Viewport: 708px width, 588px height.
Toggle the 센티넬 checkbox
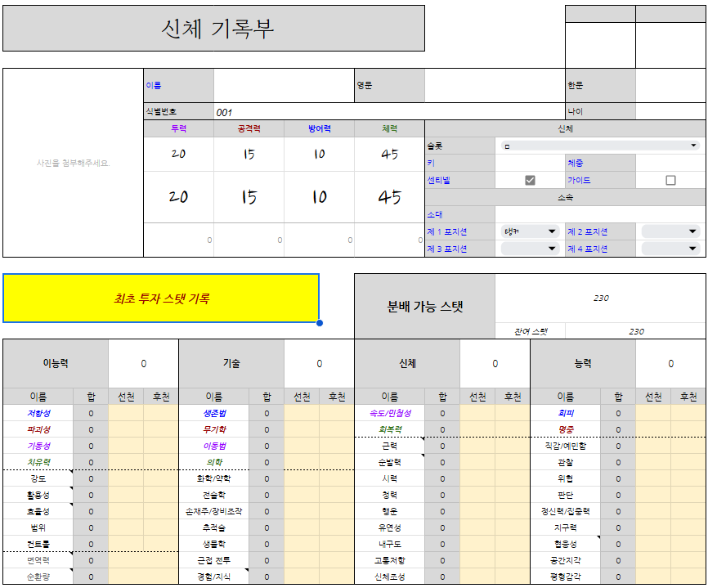(530, 180)
